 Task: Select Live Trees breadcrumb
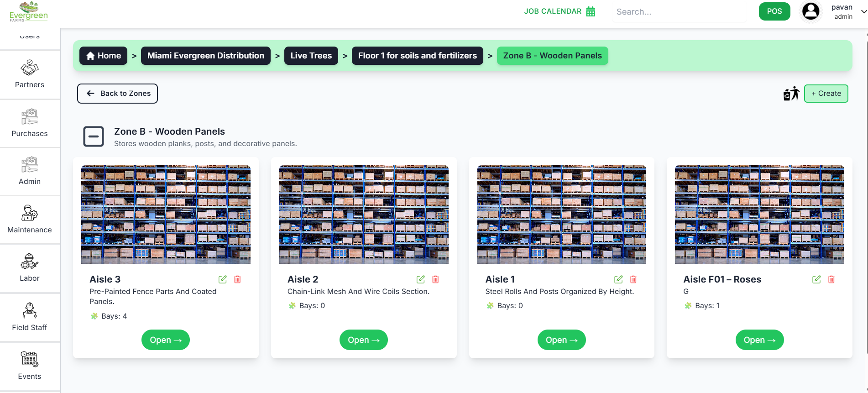tap(311, 56)
